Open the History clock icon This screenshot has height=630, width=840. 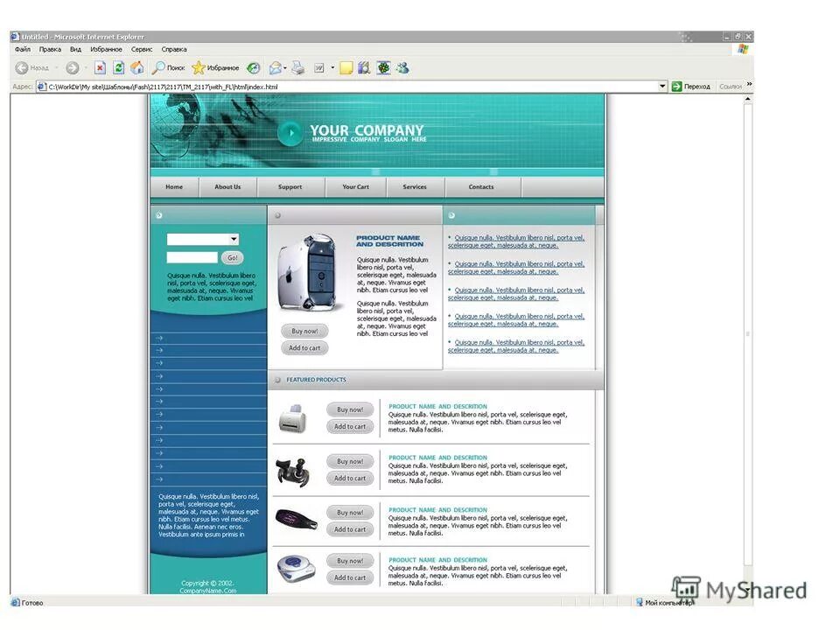coord(254,68)
